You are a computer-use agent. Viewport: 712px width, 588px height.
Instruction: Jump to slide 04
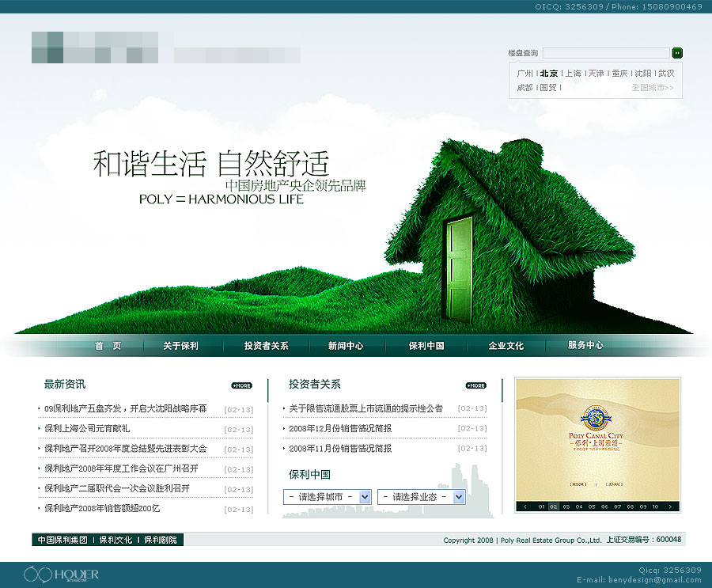click(579, 506)
